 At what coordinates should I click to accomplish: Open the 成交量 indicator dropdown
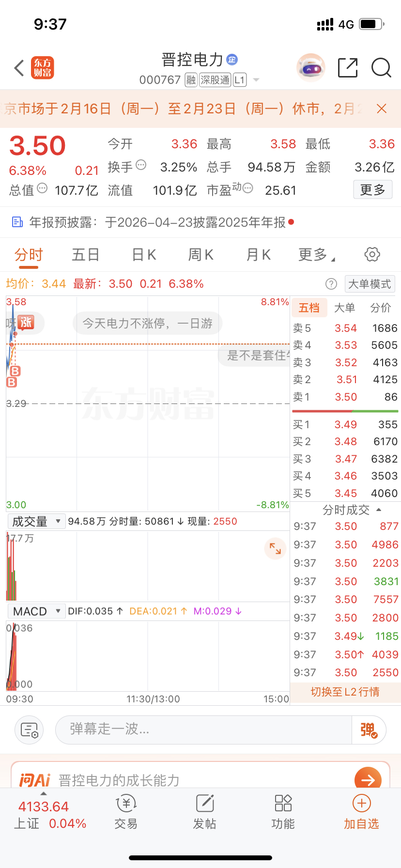(36, 522)
